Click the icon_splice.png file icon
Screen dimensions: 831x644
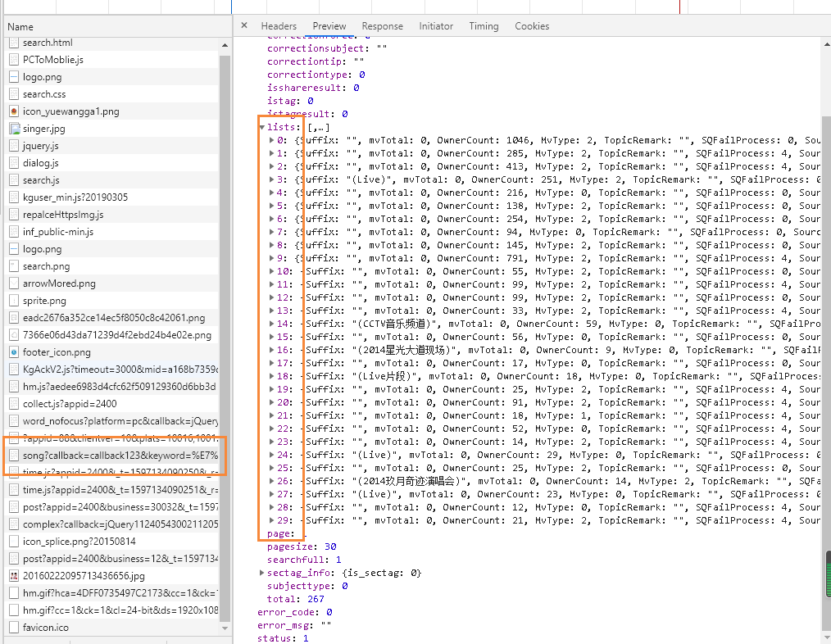(x=14, y=542)
